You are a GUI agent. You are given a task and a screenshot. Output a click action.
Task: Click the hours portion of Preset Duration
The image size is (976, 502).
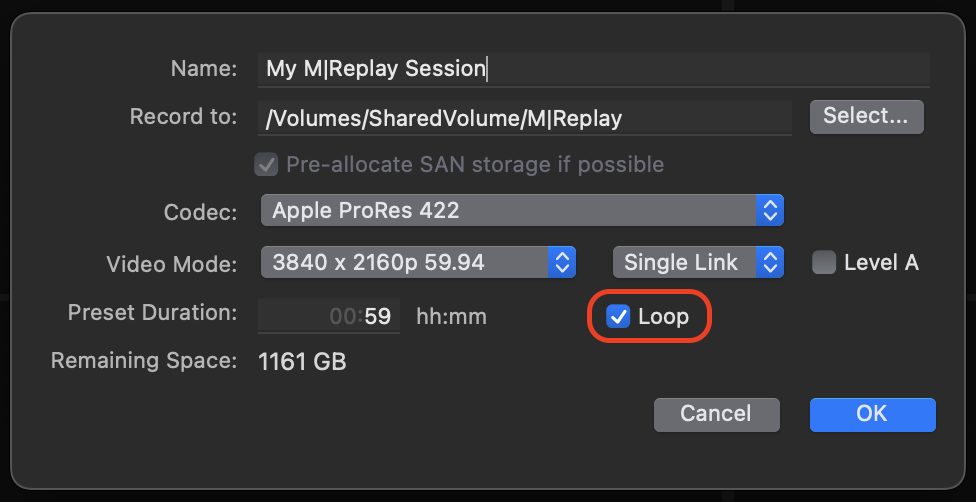(x=341, y=316)
